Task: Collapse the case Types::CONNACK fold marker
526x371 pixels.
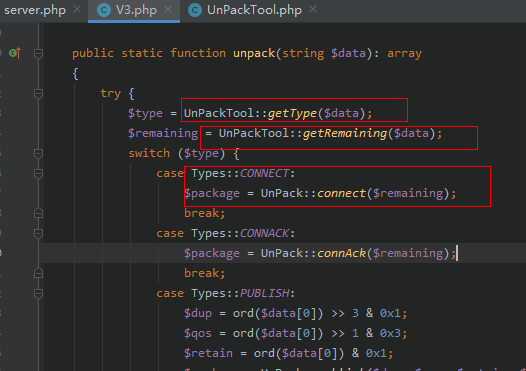Action: point(38,233)
